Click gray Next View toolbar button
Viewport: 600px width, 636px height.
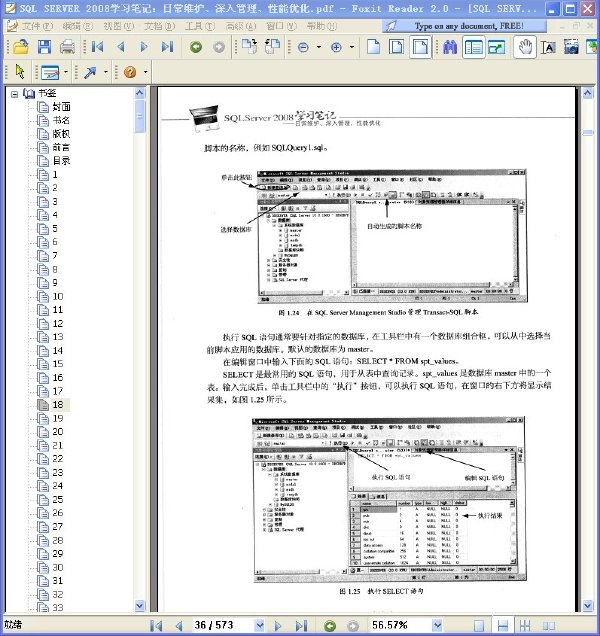coord(219,47)
